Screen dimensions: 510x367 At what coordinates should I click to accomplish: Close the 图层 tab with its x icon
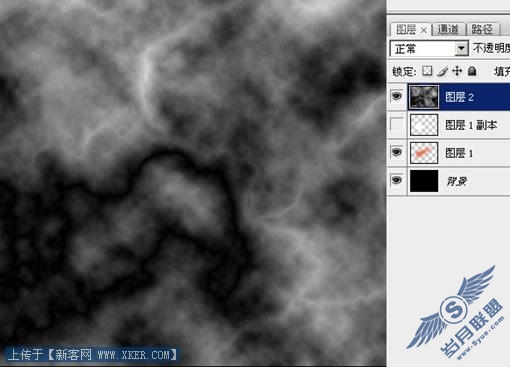(423, 30)
